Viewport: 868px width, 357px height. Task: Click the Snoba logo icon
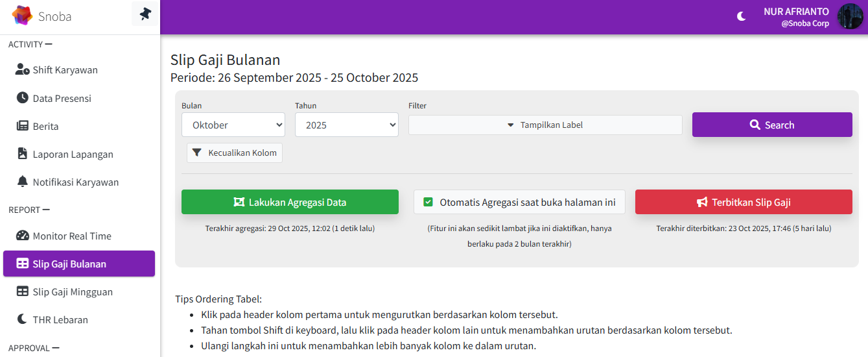pos(22,16)
